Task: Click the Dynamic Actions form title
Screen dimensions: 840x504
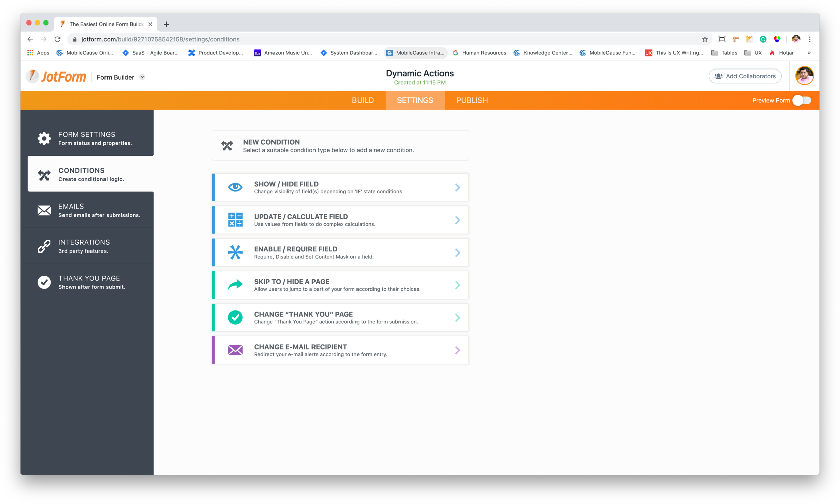Action: pos(420,73)
